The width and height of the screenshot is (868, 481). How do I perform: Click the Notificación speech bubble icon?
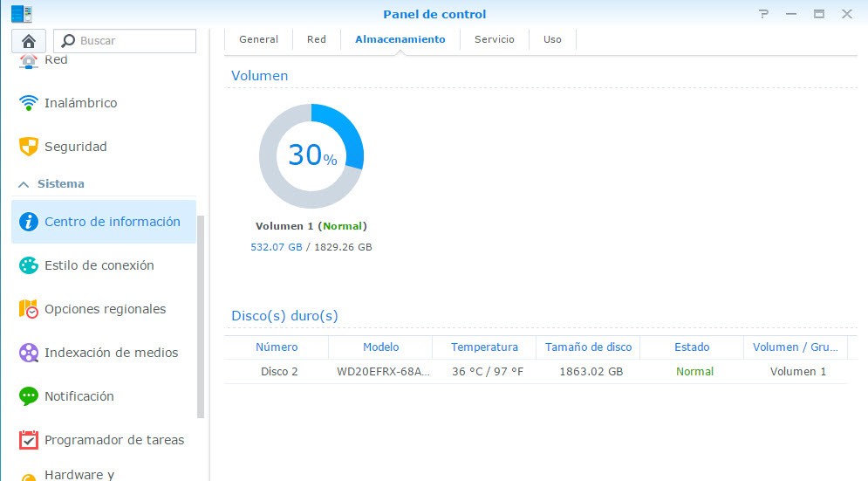click(x=29, y=396)
